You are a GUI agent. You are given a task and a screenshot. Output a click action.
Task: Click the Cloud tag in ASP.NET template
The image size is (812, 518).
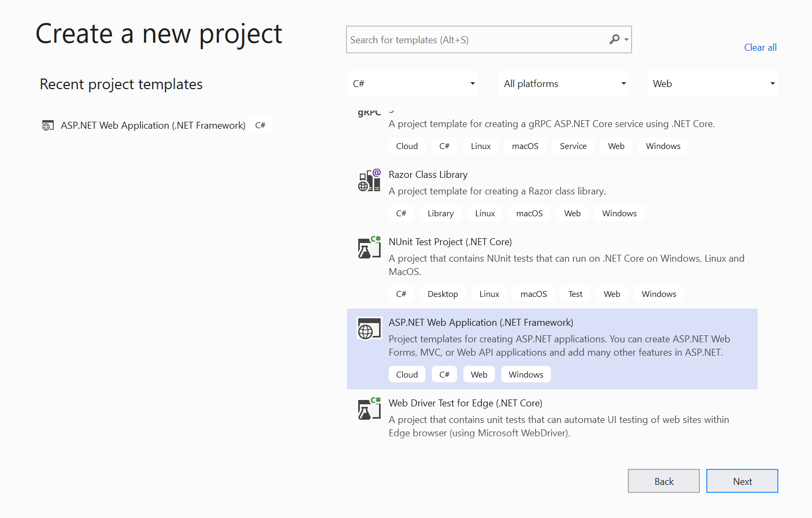coord(407,375)
